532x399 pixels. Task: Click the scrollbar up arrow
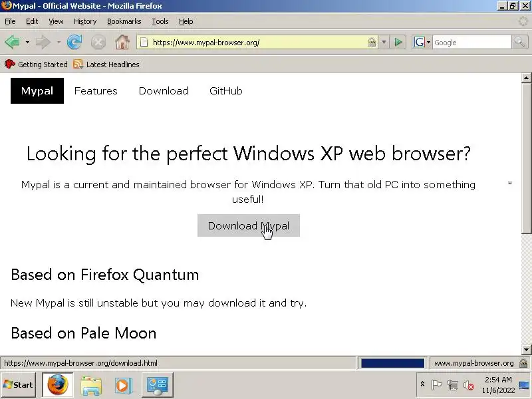[526, 78]
